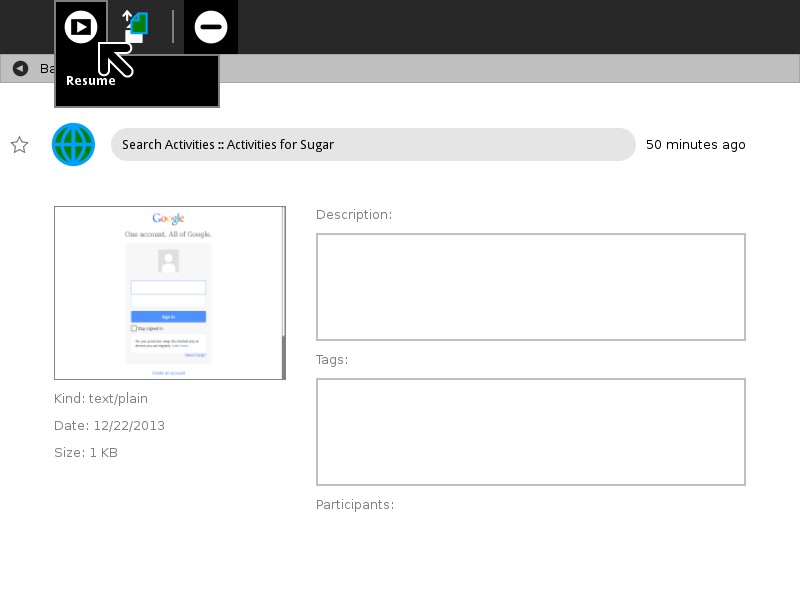
Task: Click the 'Description:' label
Action: point(354,214)
